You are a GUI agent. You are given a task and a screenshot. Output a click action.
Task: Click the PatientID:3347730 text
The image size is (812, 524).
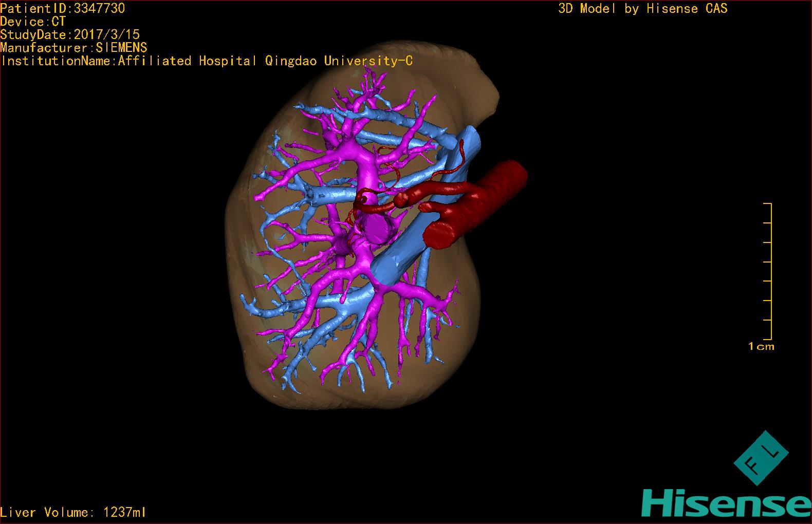pos(62,8)
